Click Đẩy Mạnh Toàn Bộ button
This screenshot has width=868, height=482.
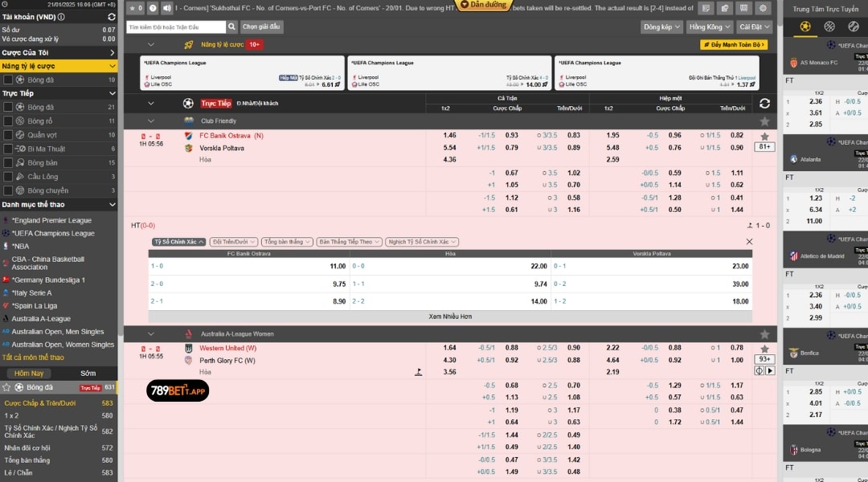click(734, 45)
